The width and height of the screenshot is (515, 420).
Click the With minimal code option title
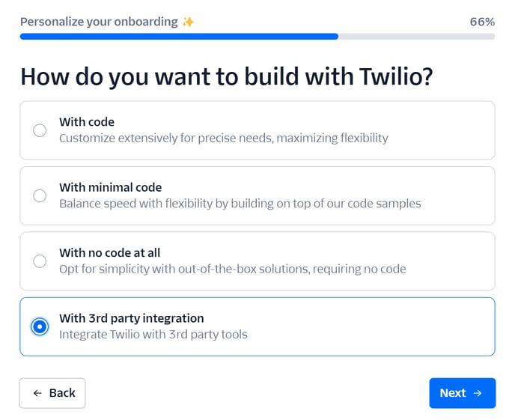click(x=111, y=187)
